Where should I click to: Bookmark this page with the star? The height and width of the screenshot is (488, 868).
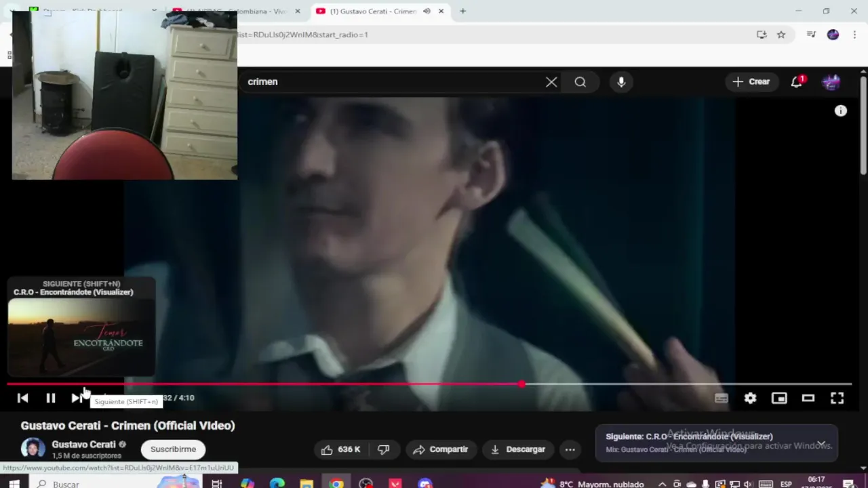[781, 35]
